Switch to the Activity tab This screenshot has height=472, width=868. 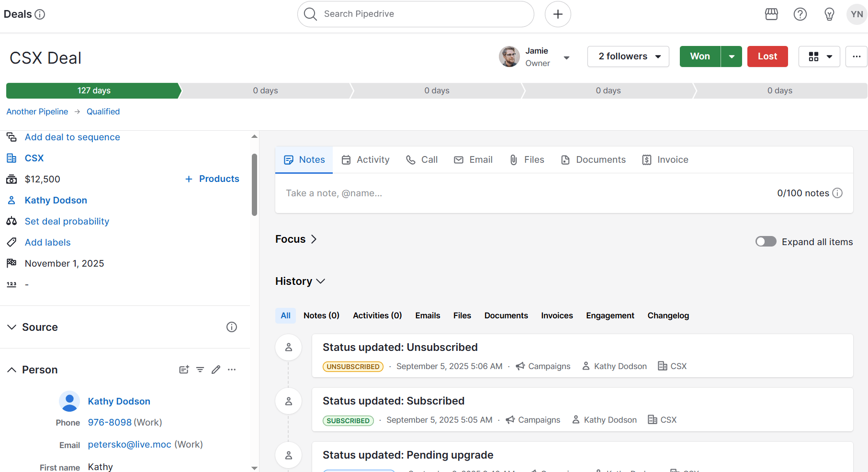click(x=365, y=159)
